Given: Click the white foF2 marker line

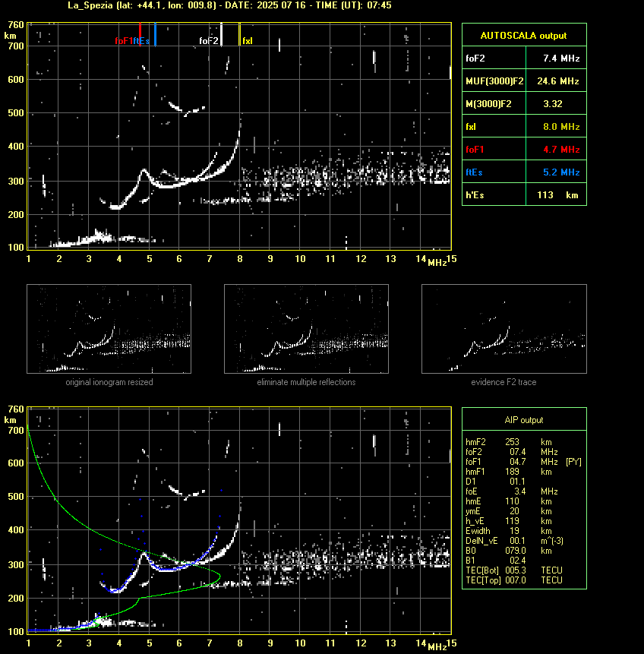Looking at the screenshot, I should coord(221,34).
